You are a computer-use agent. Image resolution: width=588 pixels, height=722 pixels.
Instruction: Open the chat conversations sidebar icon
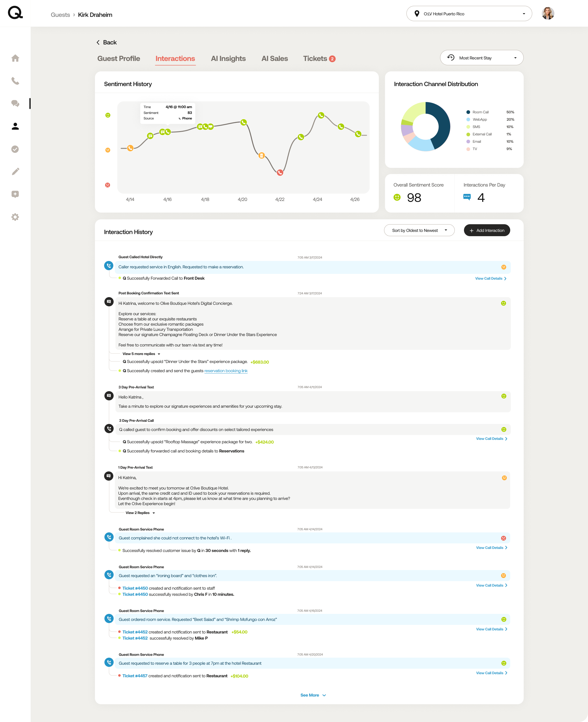click(15, 104)
